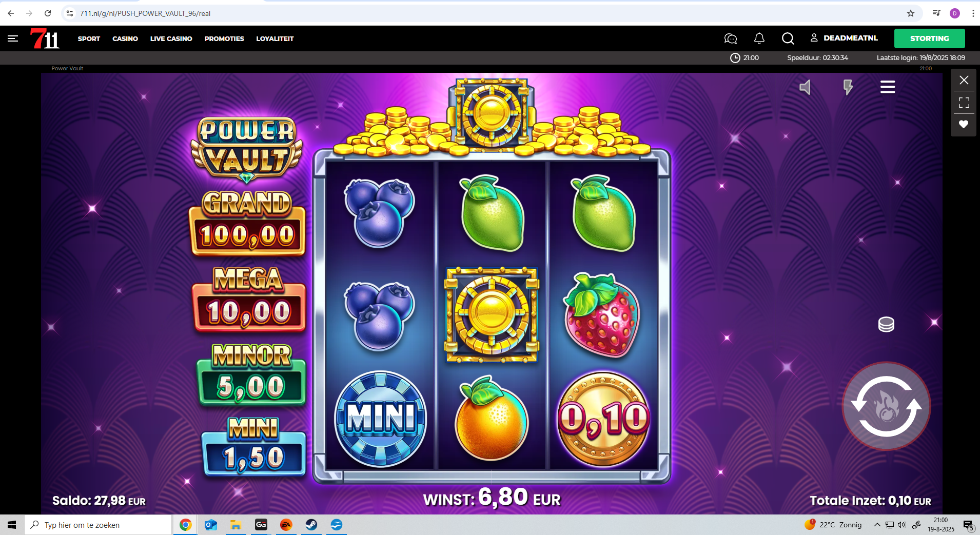
Task: Expand the site navigation hamburger menu
Action: pyautogui.click(x=13, y=38)
